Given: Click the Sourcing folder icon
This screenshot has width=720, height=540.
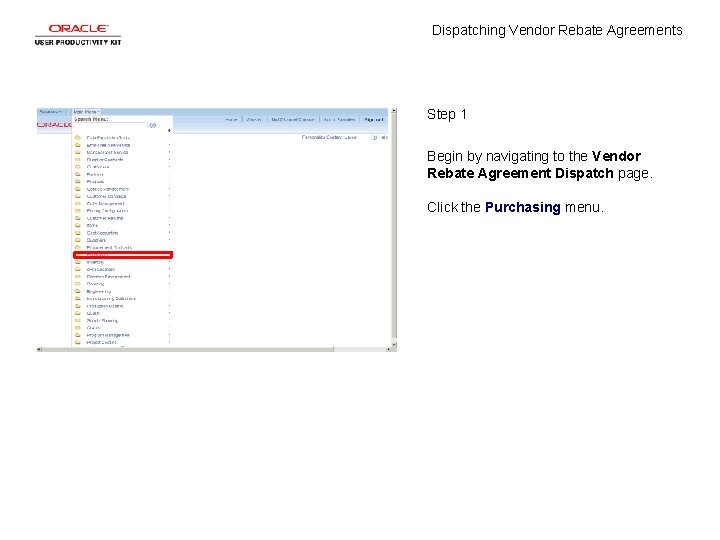Looking at the screenshot, I should 78,284.
